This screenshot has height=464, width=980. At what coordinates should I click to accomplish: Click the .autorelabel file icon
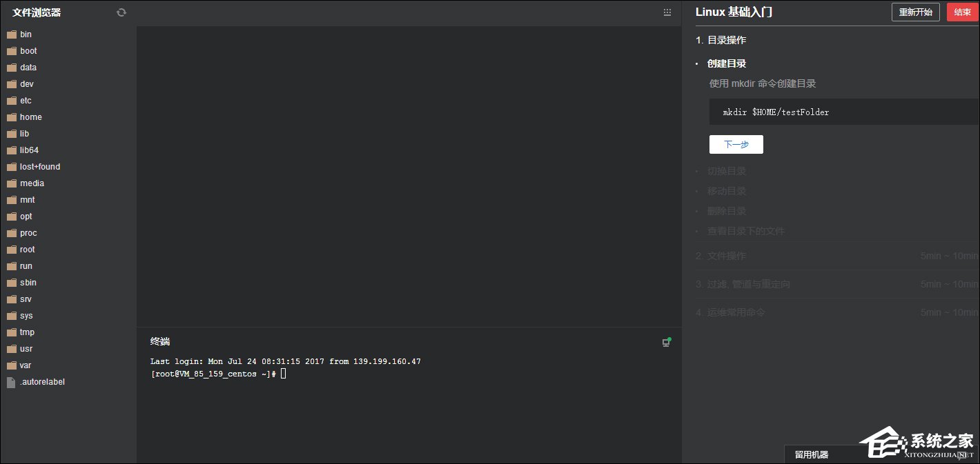[x=11, y=382]
